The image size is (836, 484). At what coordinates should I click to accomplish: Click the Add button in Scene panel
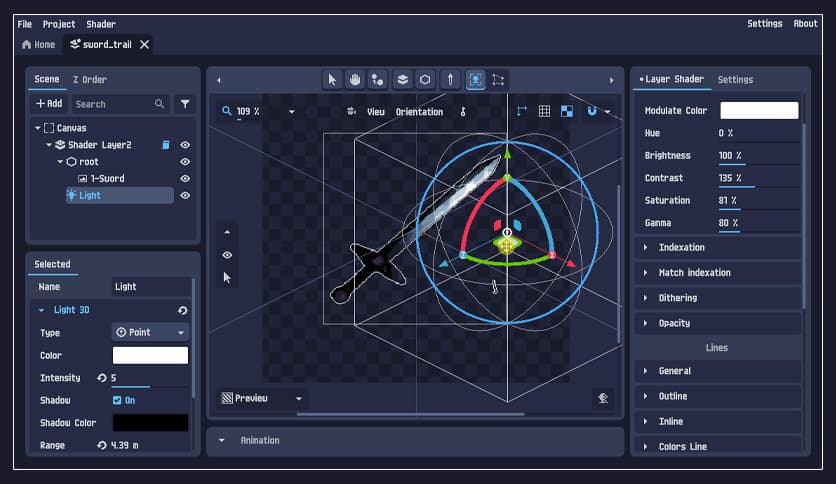(x=49, y=103)
